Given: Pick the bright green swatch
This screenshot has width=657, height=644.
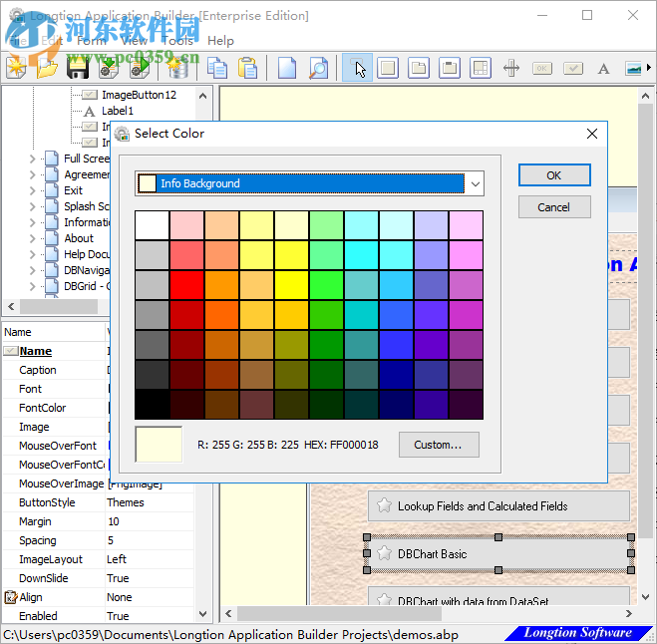Looking at the screenshot, I should [x=326, y=285].
